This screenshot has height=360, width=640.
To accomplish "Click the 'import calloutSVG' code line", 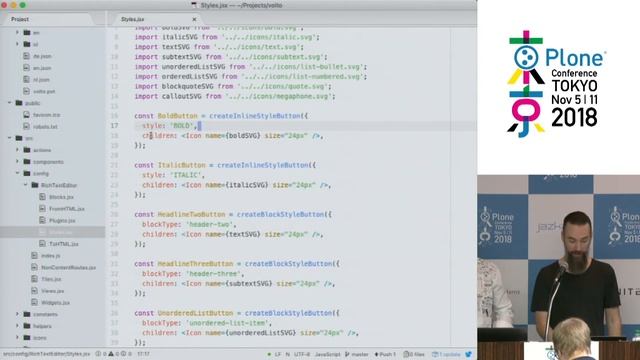I will pos(235,96).
